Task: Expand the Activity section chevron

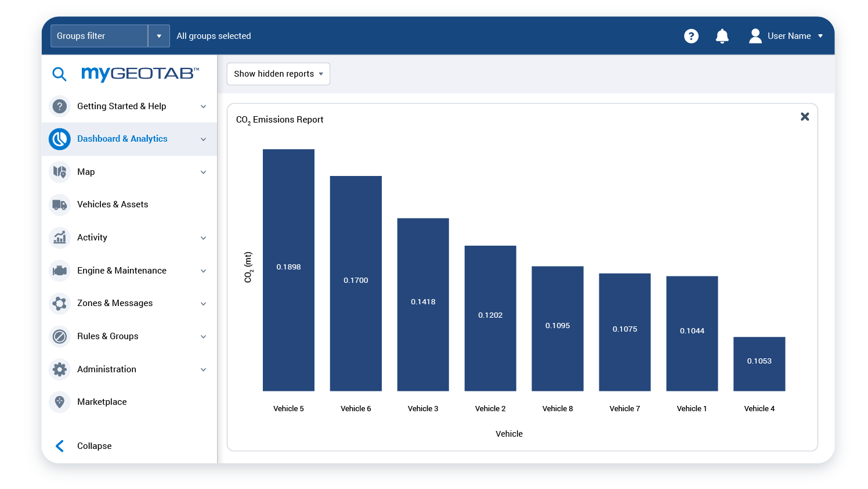Action: tap(203, 238)
